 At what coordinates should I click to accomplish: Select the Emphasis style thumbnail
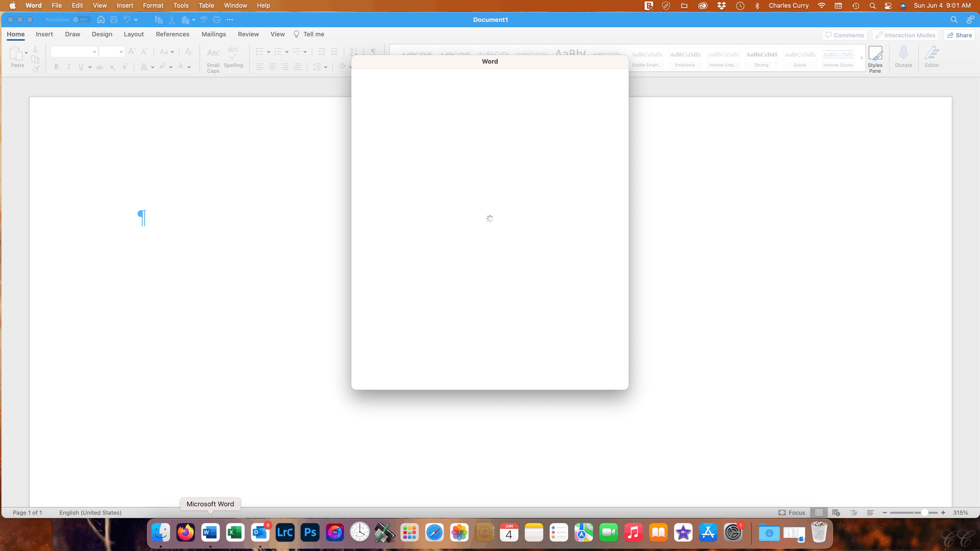coord(685,58)
